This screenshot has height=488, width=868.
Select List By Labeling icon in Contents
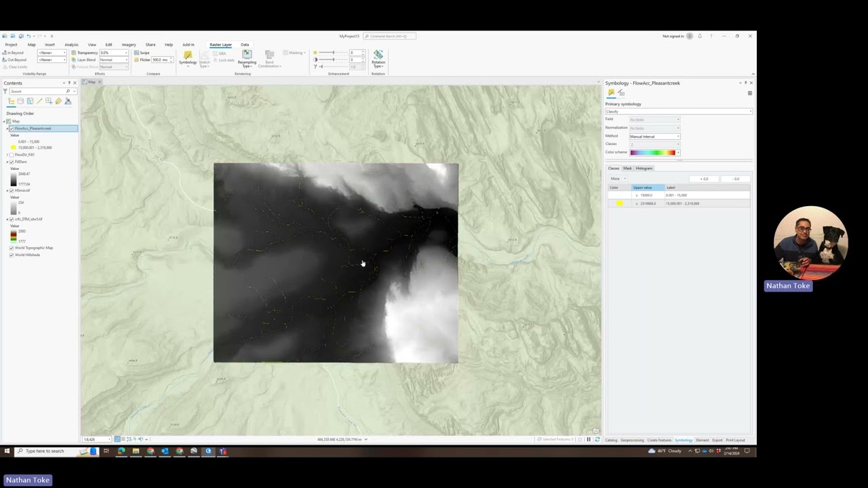pos(58,101)
